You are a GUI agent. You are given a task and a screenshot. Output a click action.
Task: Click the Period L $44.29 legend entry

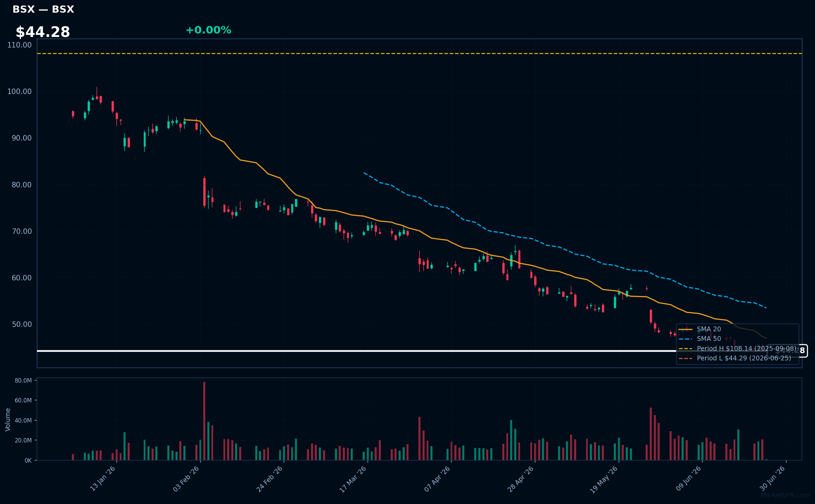click(735, 358)
